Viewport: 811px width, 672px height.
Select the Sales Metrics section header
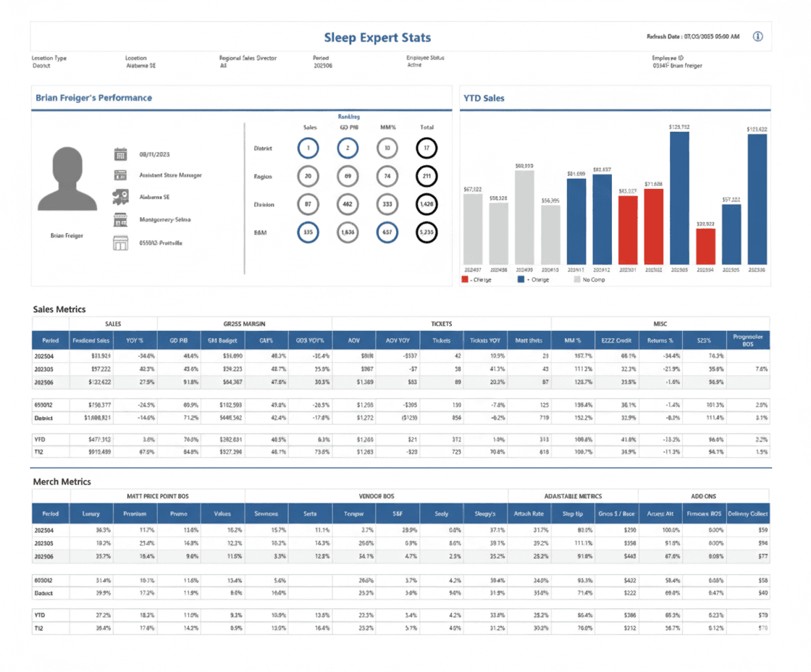tap(58, 308)
